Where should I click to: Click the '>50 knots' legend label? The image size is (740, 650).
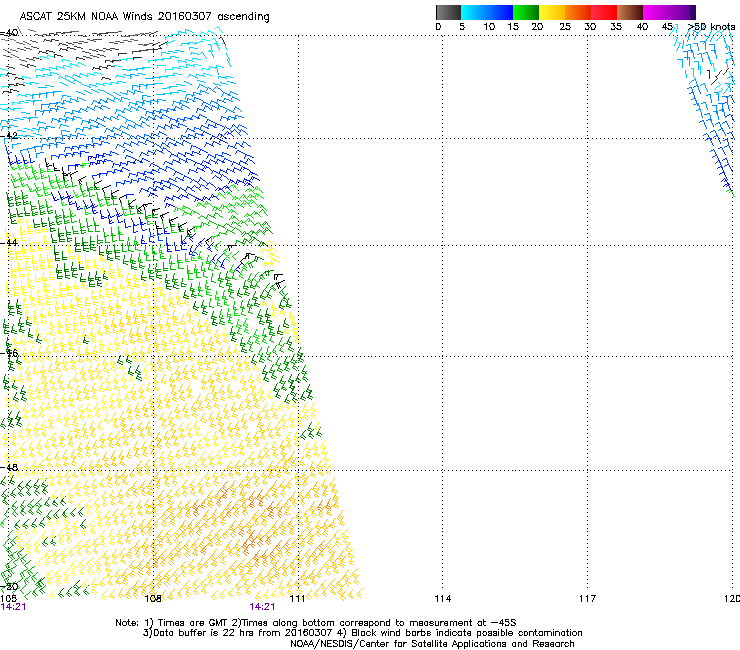point(711,27)
